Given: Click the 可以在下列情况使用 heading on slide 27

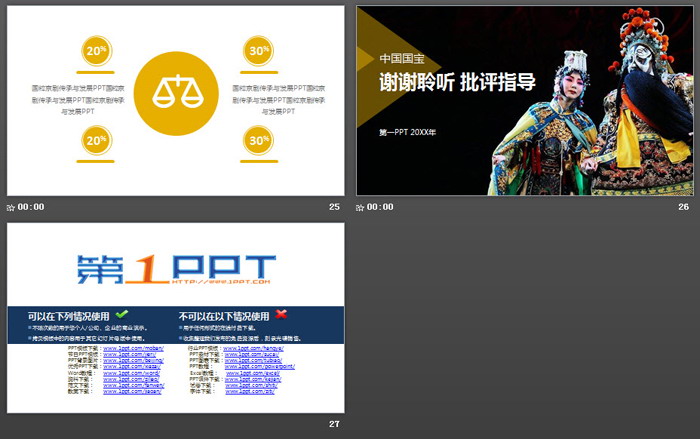Looking at the screenshot, I should coord(69,316).
